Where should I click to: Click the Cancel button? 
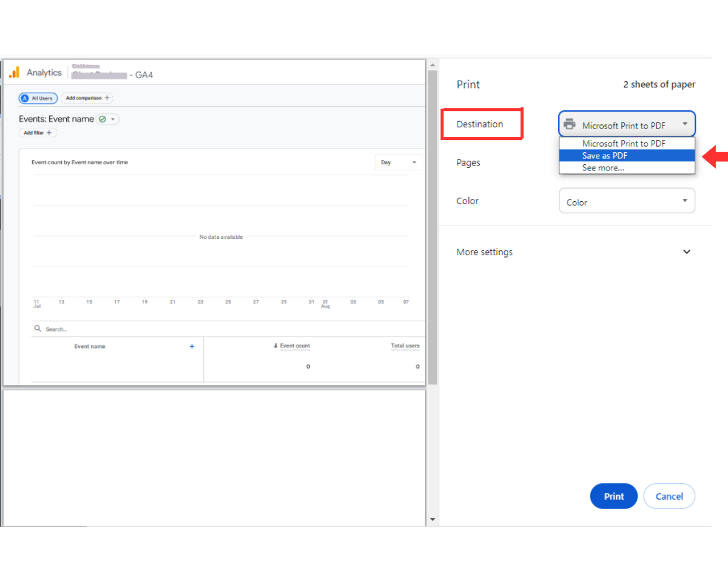669,496
